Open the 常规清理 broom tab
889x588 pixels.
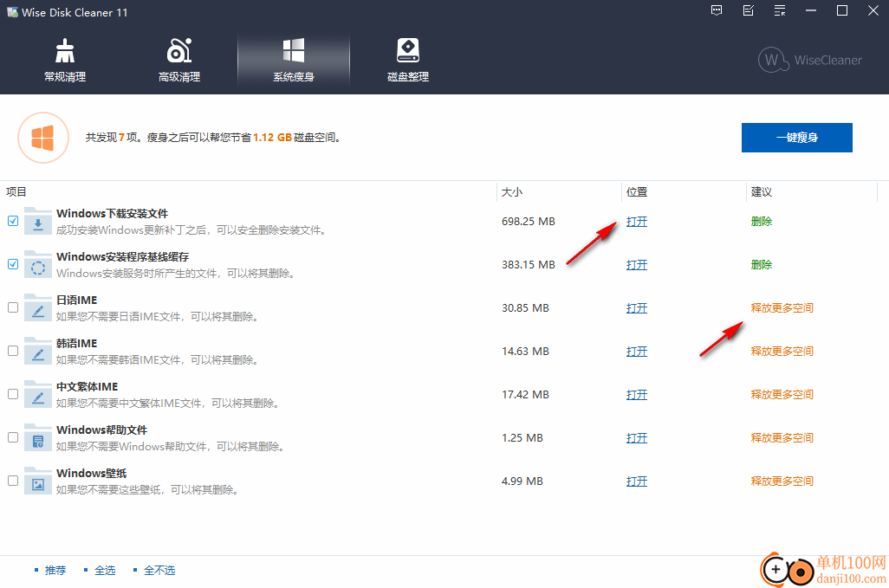(65, 60)
